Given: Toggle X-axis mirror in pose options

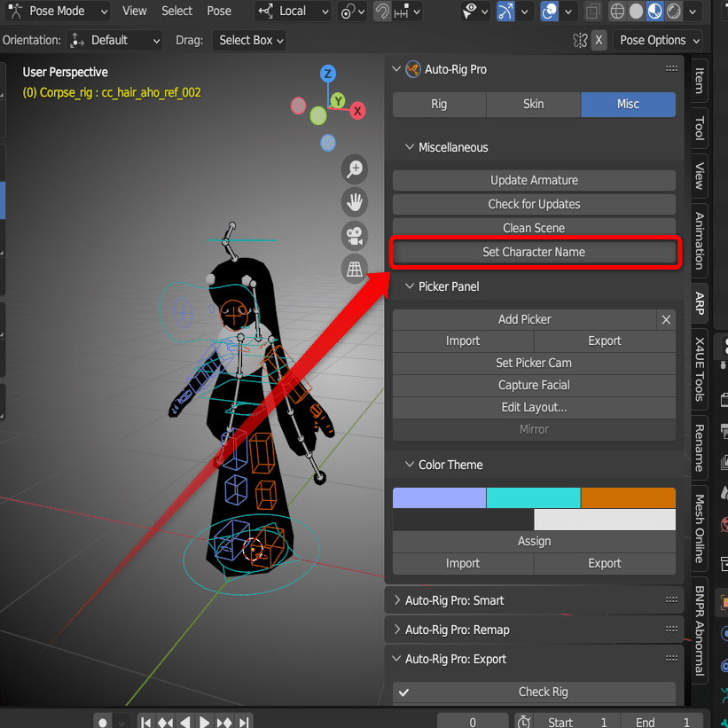Looking at the screenshot, I should pos(599,41).
